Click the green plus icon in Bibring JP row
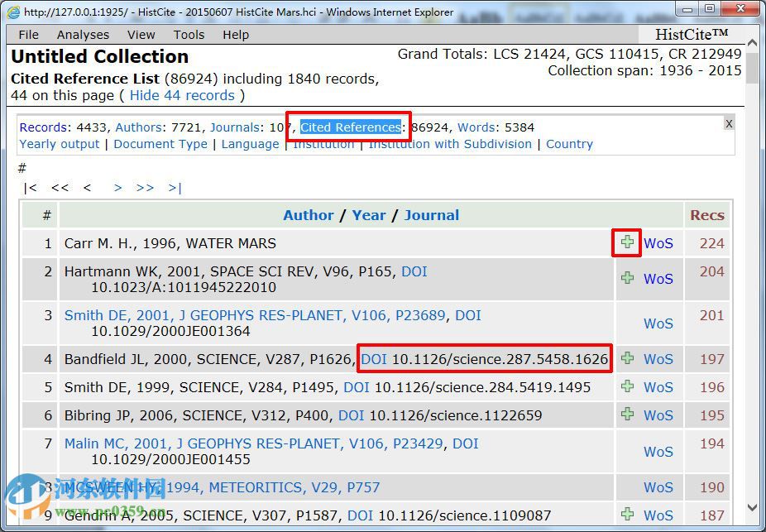766x532 pixels. click(627, 415)
